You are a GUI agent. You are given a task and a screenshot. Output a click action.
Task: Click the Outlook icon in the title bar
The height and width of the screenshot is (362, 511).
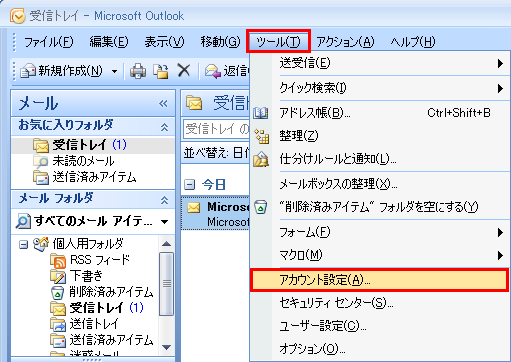pos(17,16)
